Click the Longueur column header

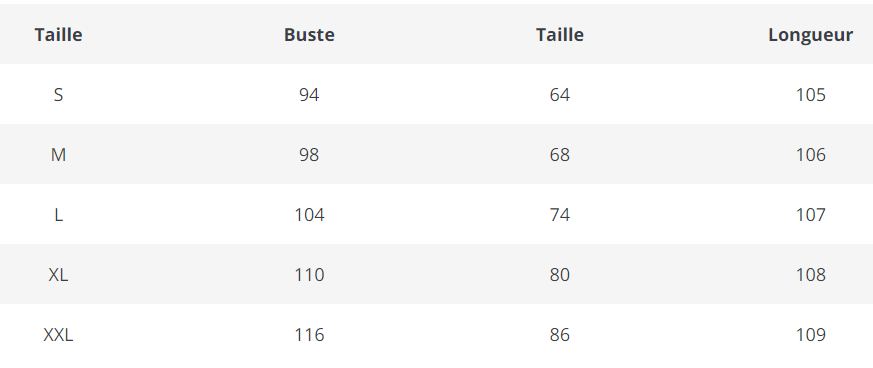click(810, 35)
